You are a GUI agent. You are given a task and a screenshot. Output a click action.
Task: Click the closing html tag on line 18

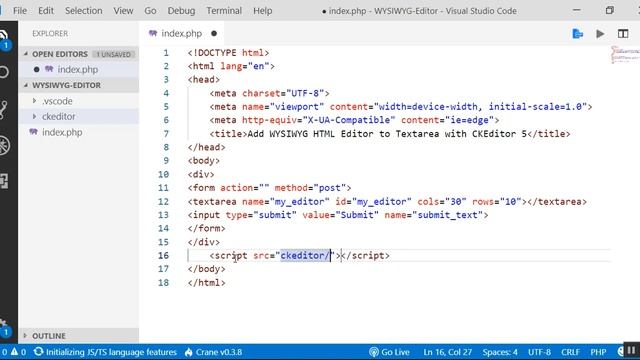tap(207, 282)
